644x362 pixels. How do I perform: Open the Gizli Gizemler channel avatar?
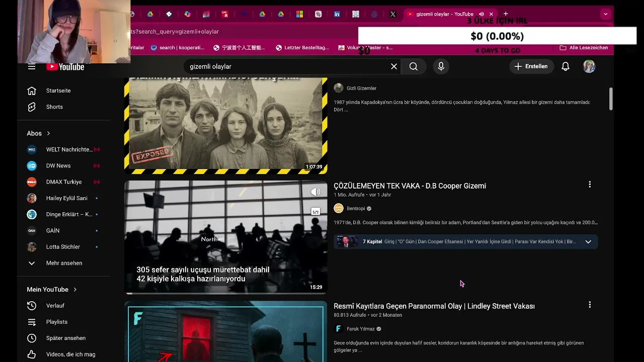[x=339, y=88]
